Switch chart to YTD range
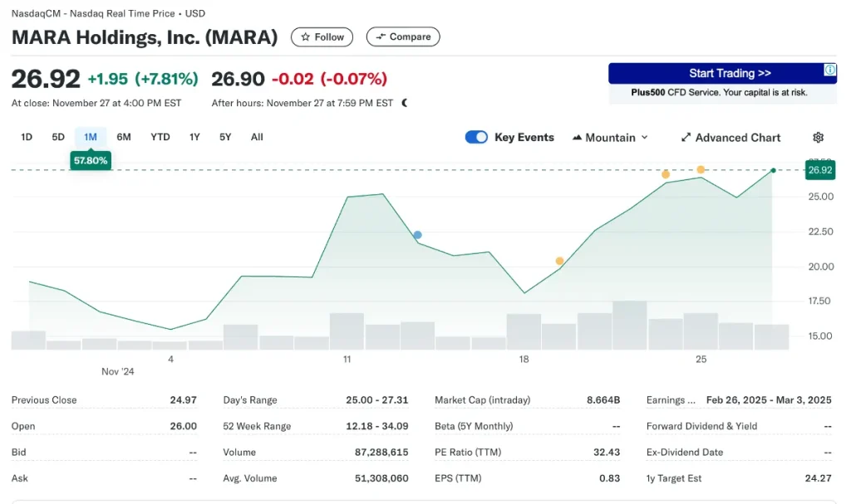Viewport: 851px width, 504px height. pos(160,137)
